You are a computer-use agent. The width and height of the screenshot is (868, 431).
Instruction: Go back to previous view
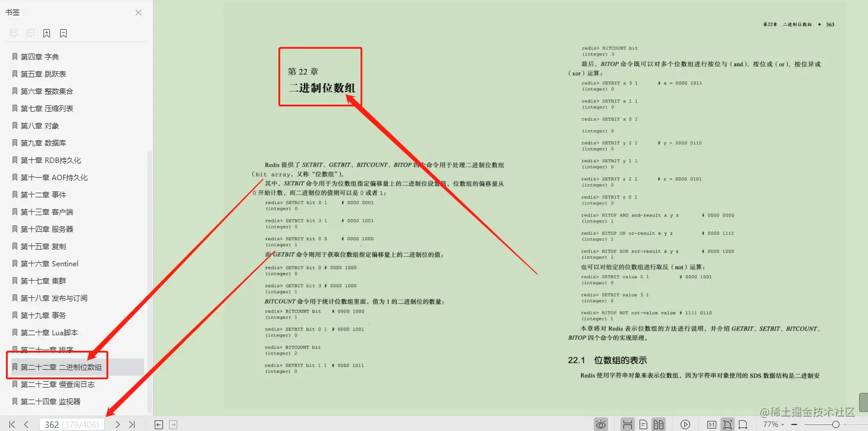pos(159,424)
